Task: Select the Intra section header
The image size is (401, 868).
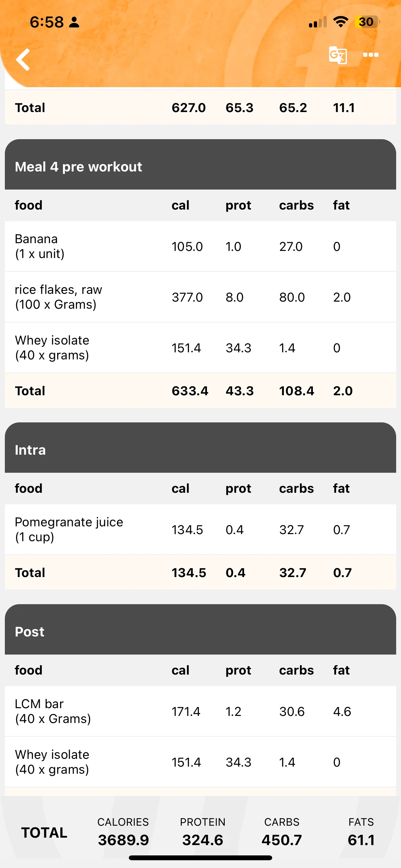Action: click(x=200, y=448)
